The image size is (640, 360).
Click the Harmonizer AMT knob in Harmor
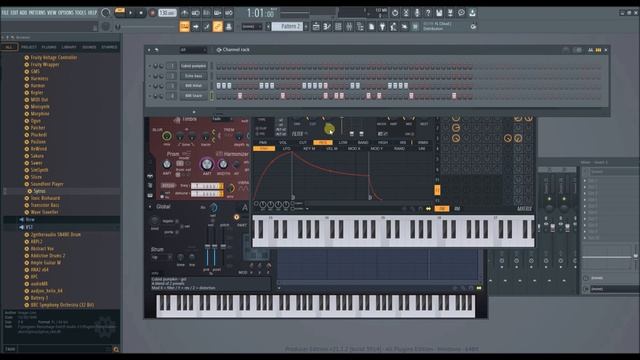click(207, 164)
